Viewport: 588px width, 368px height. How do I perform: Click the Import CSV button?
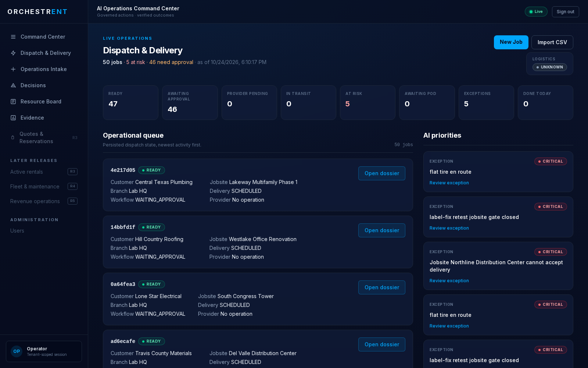[552, 42]
